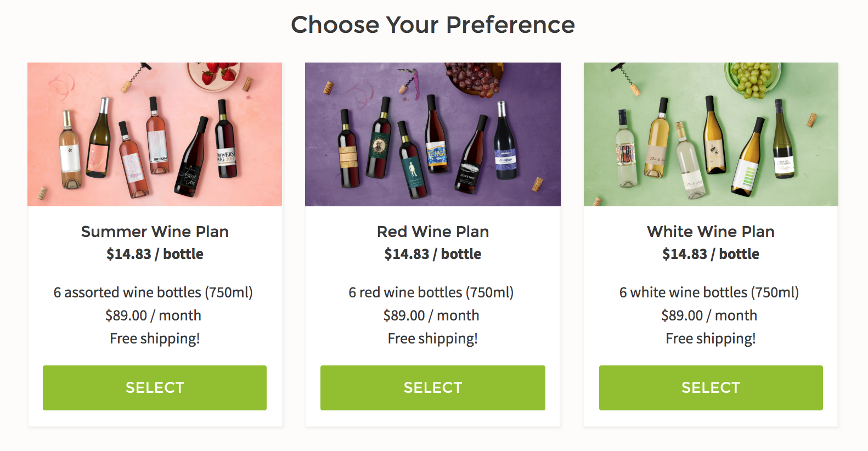Viewport: 868px width, 451px height.
Task: Click Free shipping text on Red Wine Plan
Action: click(x=432, y=339)
